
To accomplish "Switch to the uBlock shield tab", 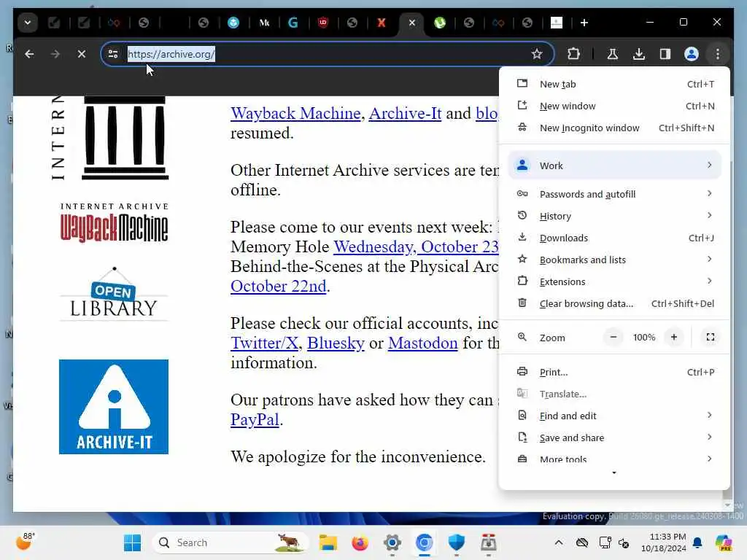I will pyautogui.click(x=323, y=23).
